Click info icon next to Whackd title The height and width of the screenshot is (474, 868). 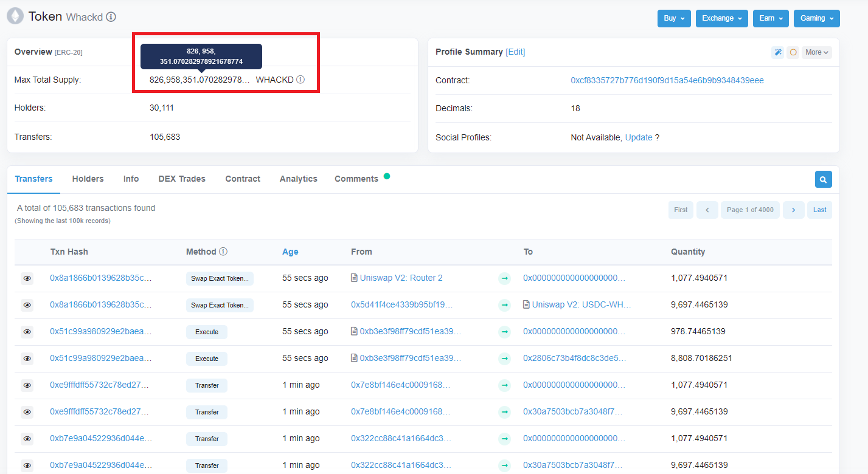point(111,17)
